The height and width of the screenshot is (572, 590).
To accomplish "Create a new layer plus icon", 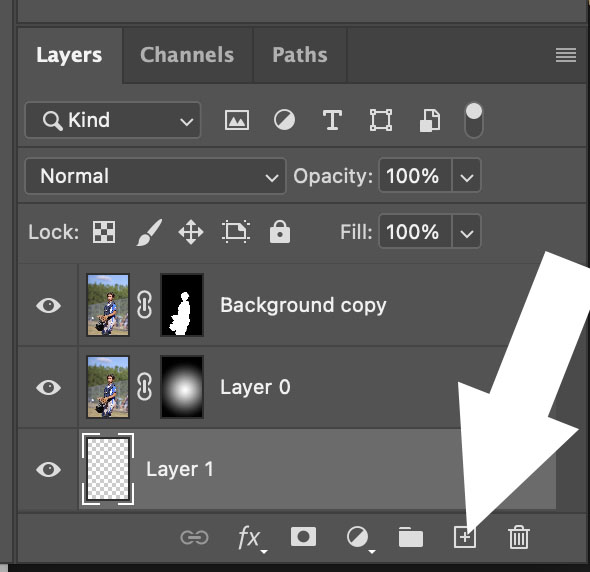I will pos(465,537).
